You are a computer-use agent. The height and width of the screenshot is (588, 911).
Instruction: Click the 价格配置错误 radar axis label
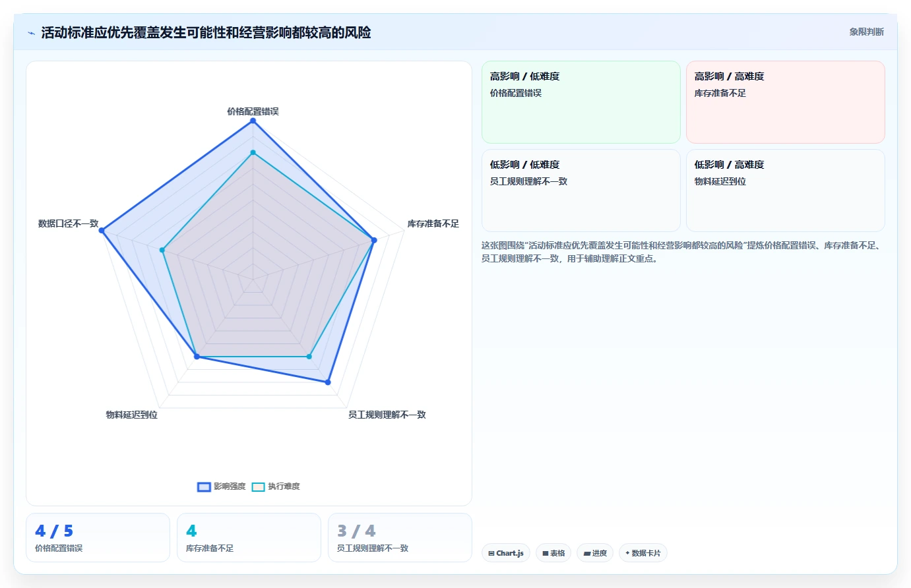point(253,111)
